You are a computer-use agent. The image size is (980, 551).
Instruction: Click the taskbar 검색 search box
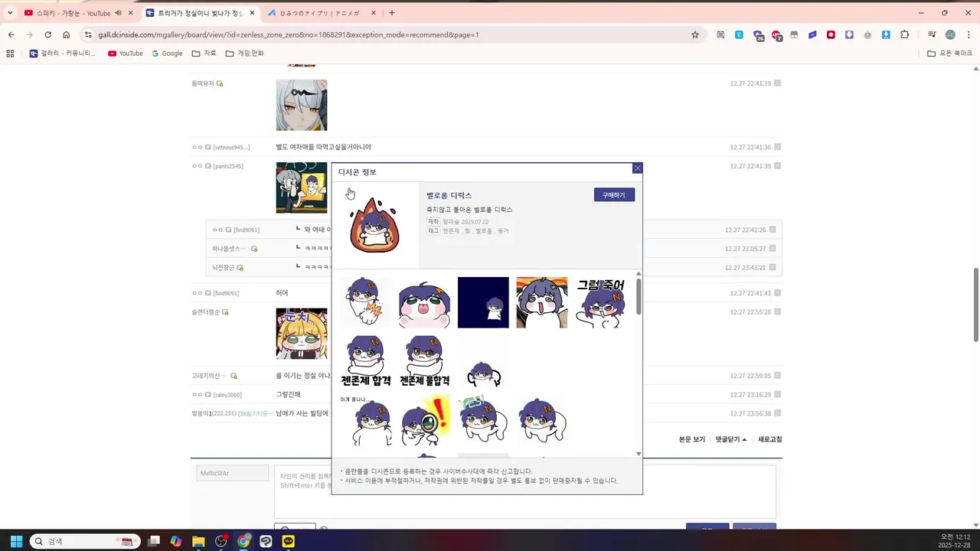coord(85,541)
